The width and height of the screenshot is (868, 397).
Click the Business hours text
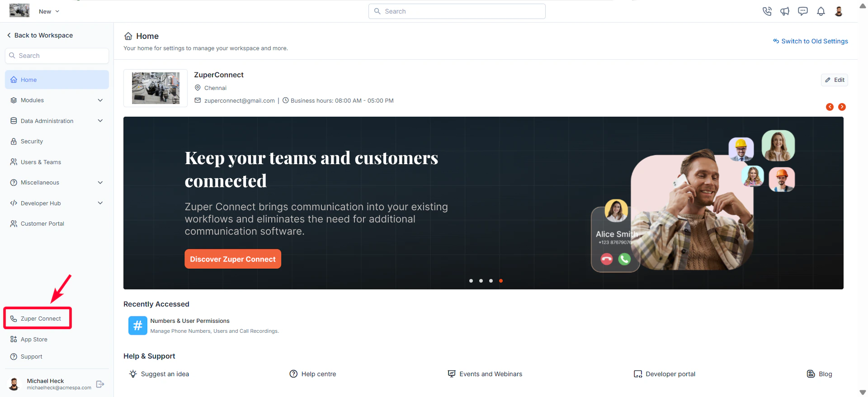pos(342,101)
